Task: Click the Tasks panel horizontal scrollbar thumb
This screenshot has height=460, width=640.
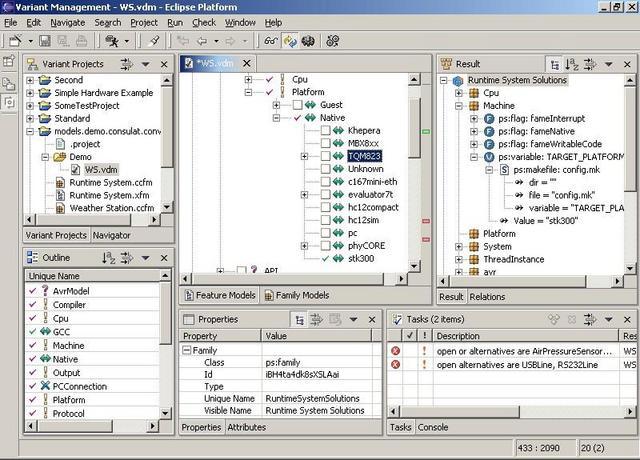Action: point(460,411)
